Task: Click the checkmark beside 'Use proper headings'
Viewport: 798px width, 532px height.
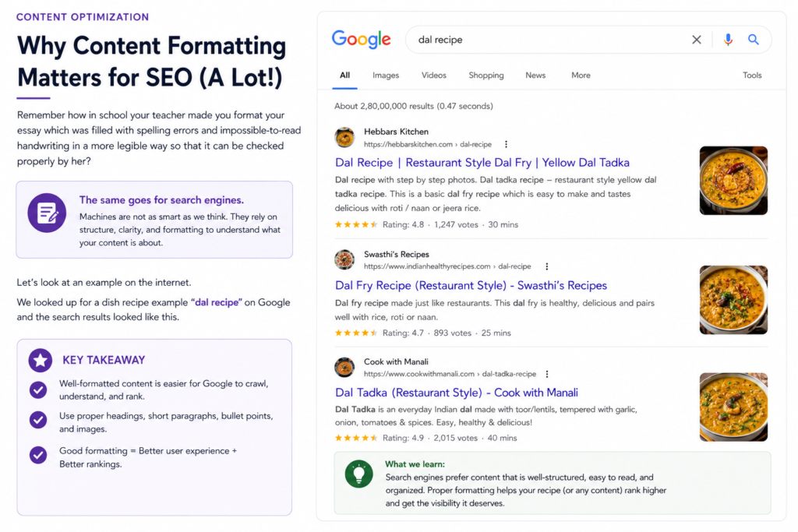Action: click(x=38, y=420)
